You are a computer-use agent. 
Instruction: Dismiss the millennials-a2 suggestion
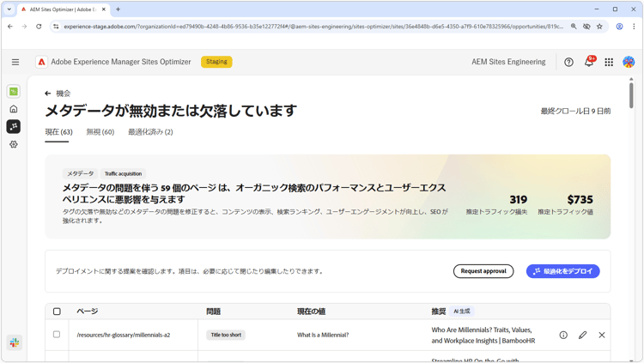point(602,335)
